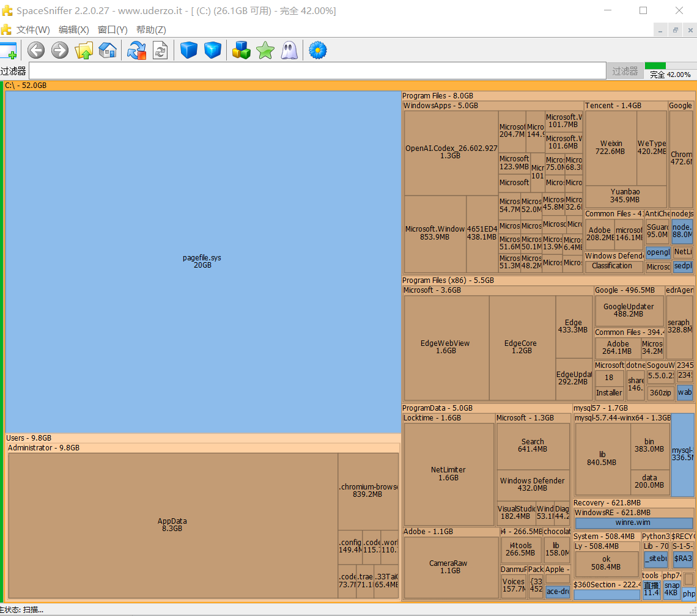Click the less detail solid blue cube icon
Screen dimensions: 697x616
point(189,50)
